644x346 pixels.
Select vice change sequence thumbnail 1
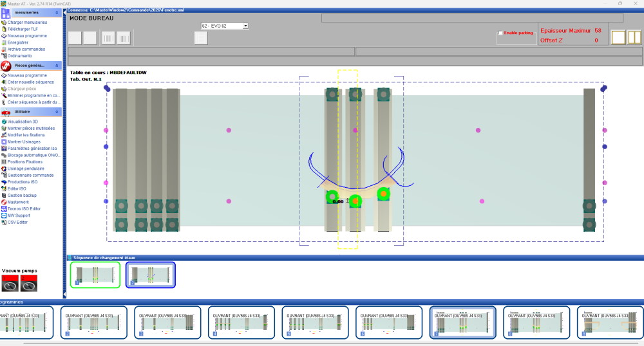95,275
